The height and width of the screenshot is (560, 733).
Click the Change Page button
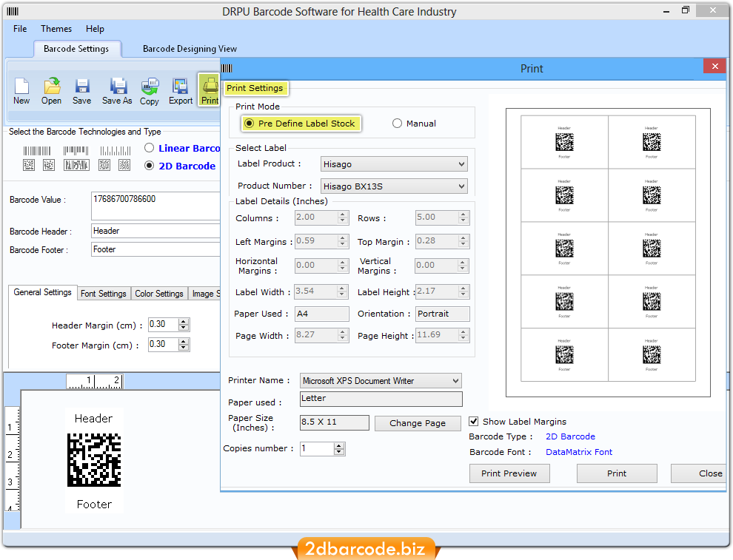(x=418, y=423)
